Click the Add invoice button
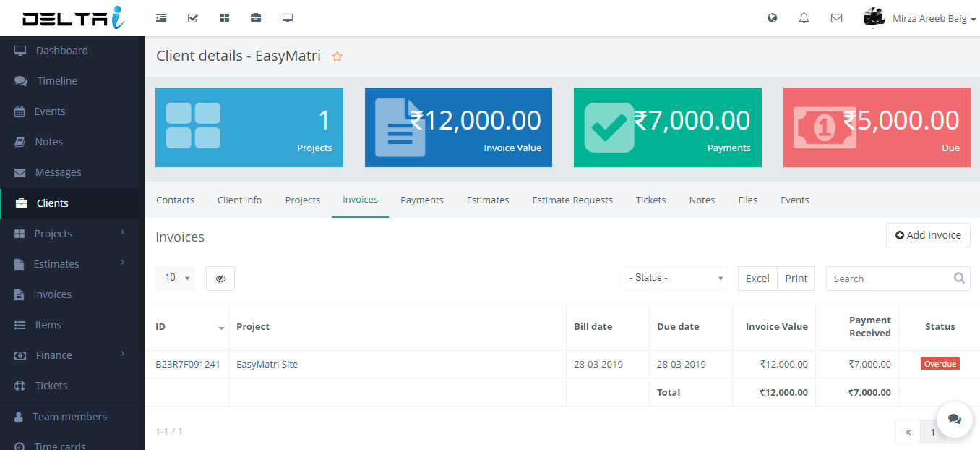The image size is (980, 450). click(x=928, y=235)
